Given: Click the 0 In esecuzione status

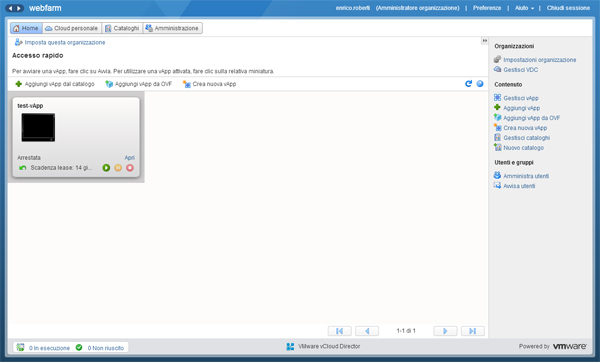Looking at the screenshot, I should click(49, 348).
